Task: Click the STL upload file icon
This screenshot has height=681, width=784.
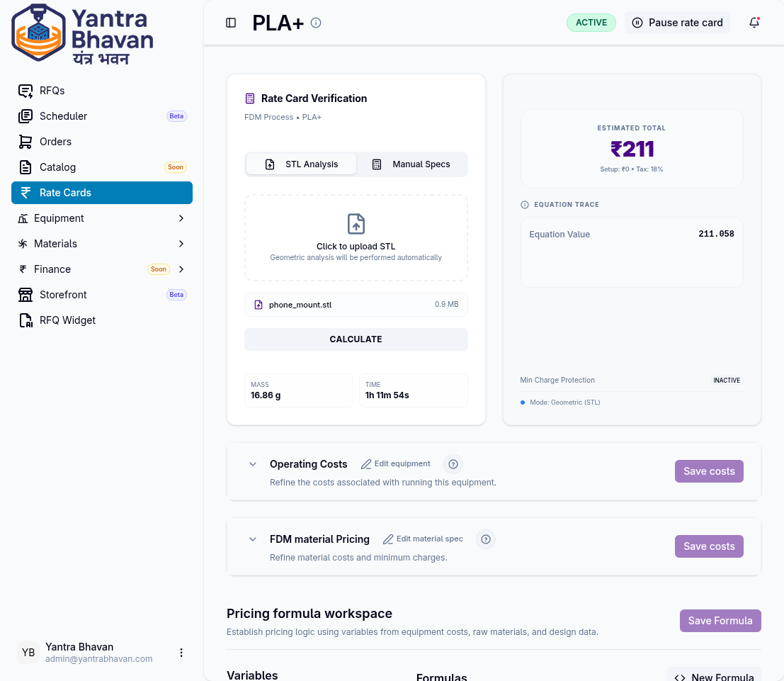Action: (356, 224)
